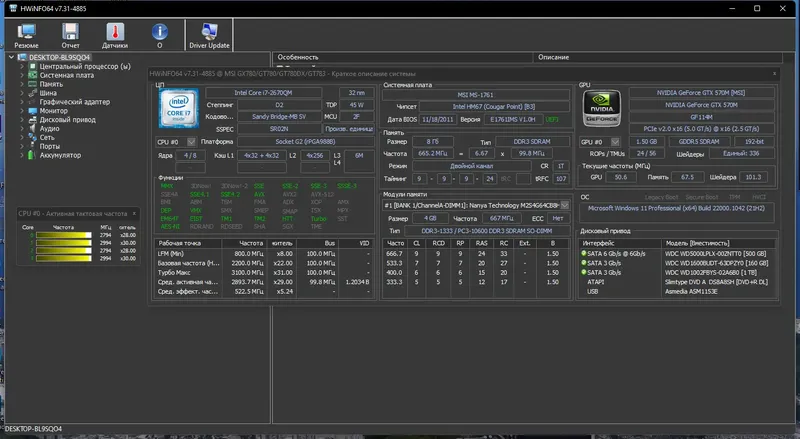This screenshot has height=439, width=800.
Task: Click the Core 0 frequency bar
Action: click(x=64, y=235)
